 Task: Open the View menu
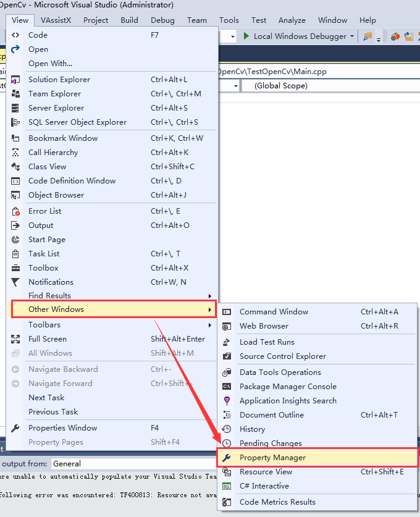(20, 20)
